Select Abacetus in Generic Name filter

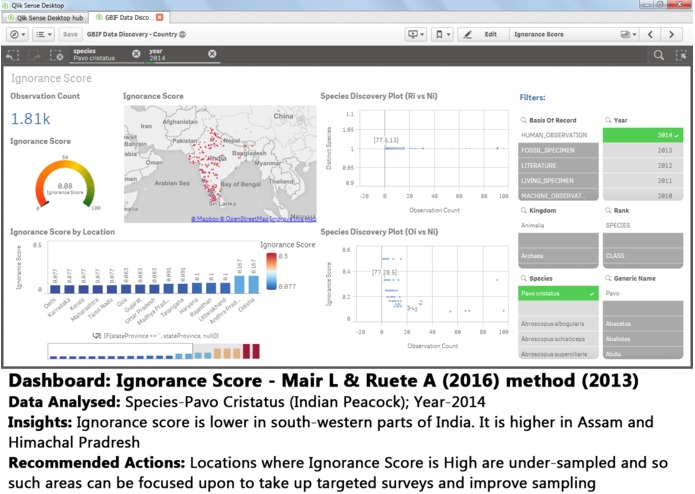pyautogui.click(x=643, y=324)
